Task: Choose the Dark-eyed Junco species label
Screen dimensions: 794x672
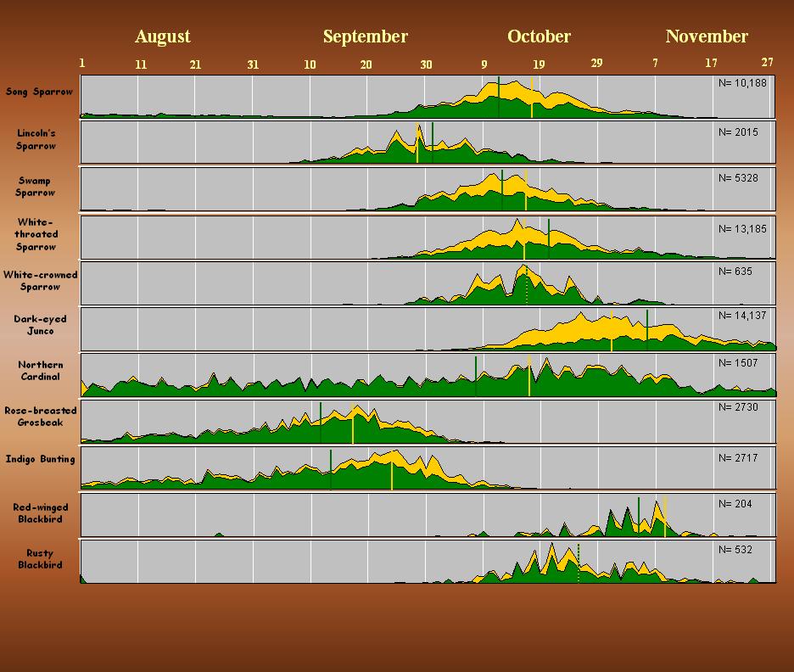Action: click(40, 325)
